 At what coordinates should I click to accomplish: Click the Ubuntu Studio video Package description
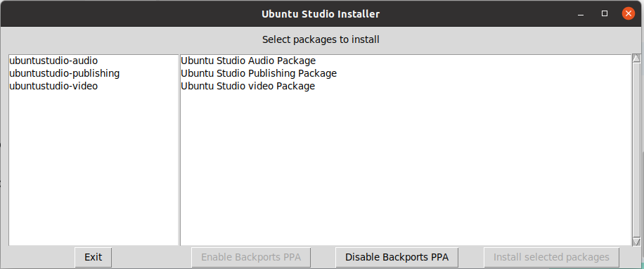tap(247, 87)
